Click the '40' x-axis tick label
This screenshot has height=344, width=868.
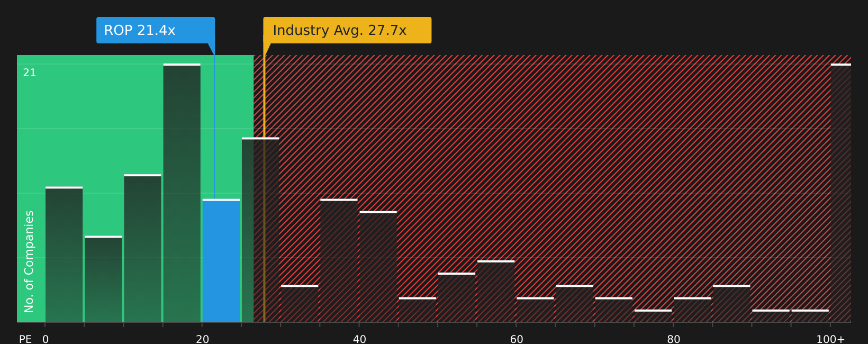coord(359,339)
